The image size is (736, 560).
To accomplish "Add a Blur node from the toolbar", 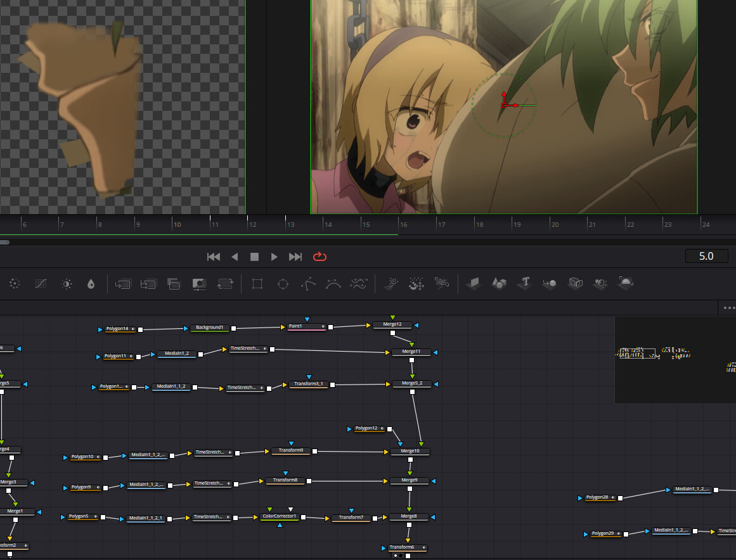I will pos(91,284).
